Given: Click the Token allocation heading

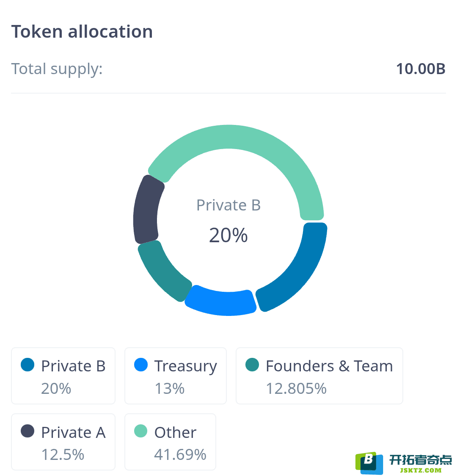Looking at the screenshot, I should pyautogui.click(x=82, y=32).
